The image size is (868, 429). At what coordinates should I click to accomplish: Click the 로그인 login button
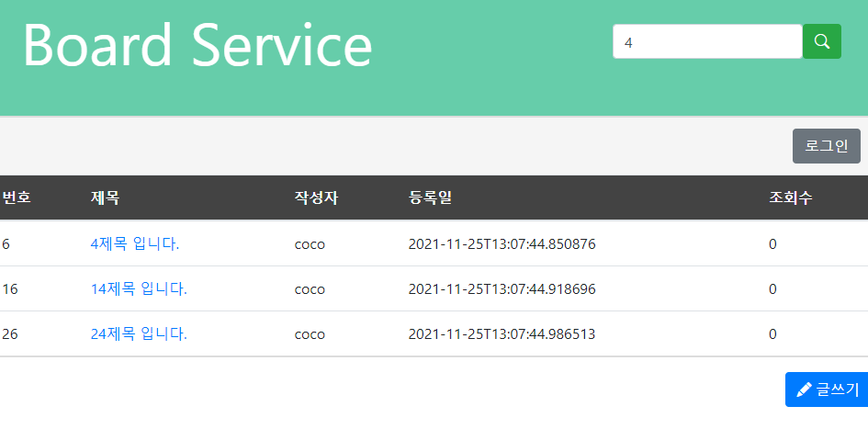[827, 146]
